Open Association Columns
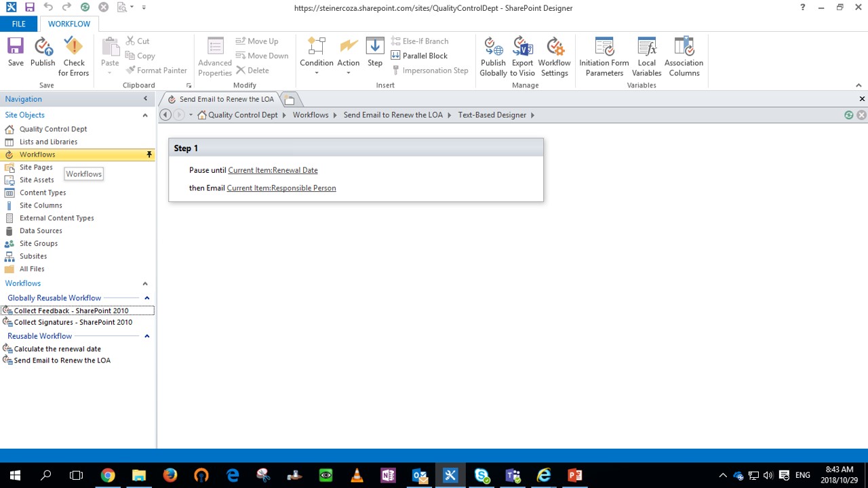The image size is (868, 488). (x=684, y=57)
